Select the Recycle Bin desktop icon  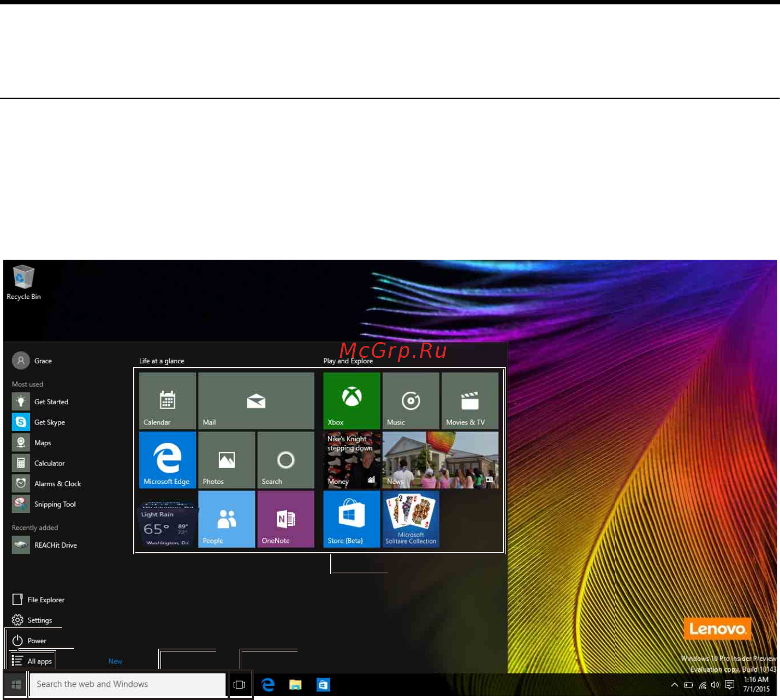pos(23,283)
